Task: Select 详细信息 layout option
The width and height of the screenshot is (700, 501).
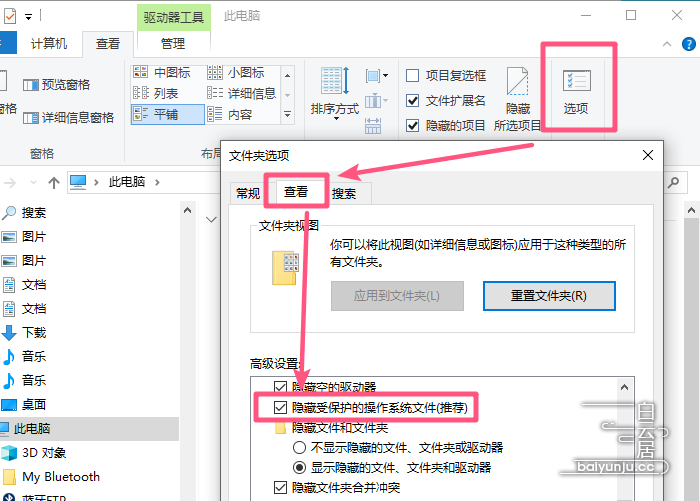Action: click(x=242, y=93)
